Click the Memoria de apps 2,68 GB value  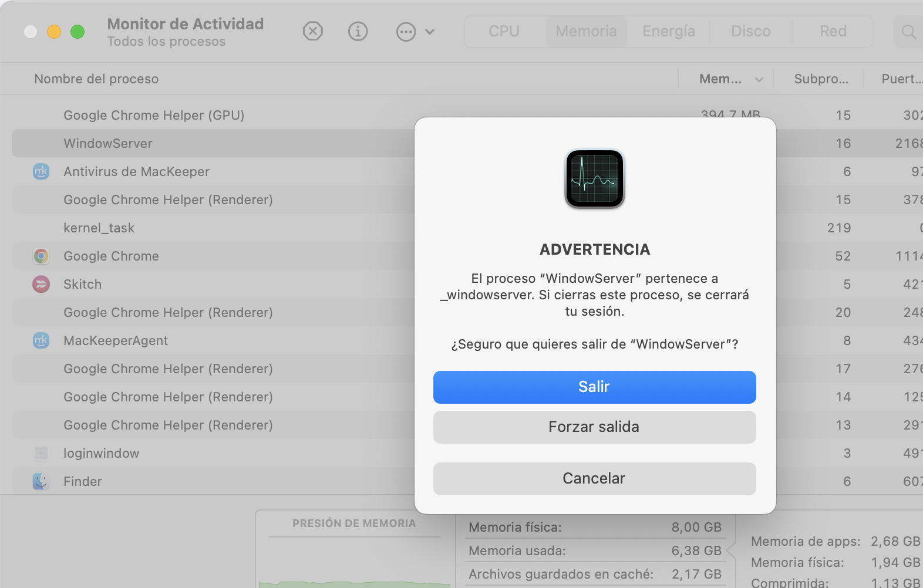click(x=895, y=541)
